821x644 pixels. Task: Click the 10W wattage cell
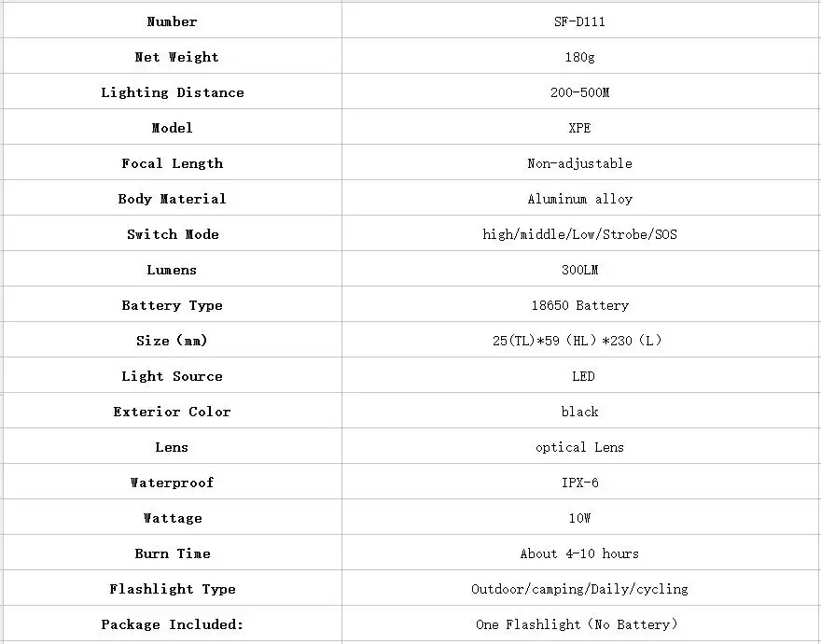pyautogui.click(x=580, y=517)
